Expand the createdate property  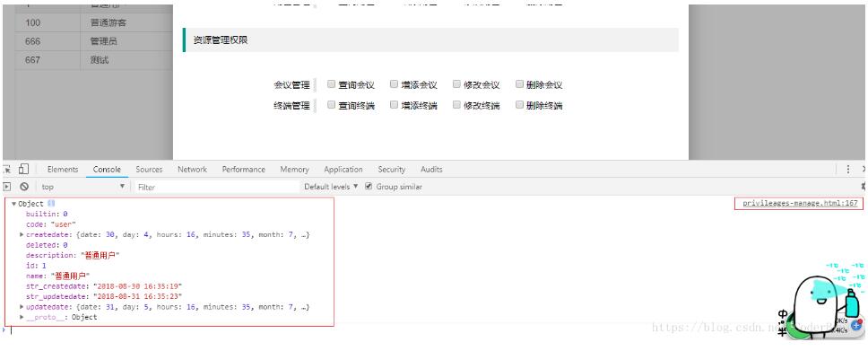(22, 234)
